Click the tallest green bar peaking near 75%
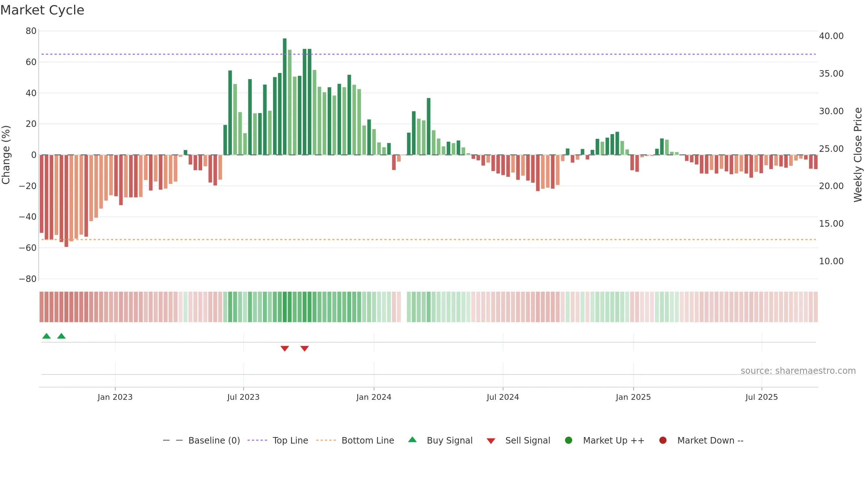Screen dimensions: 868x488 285,97
